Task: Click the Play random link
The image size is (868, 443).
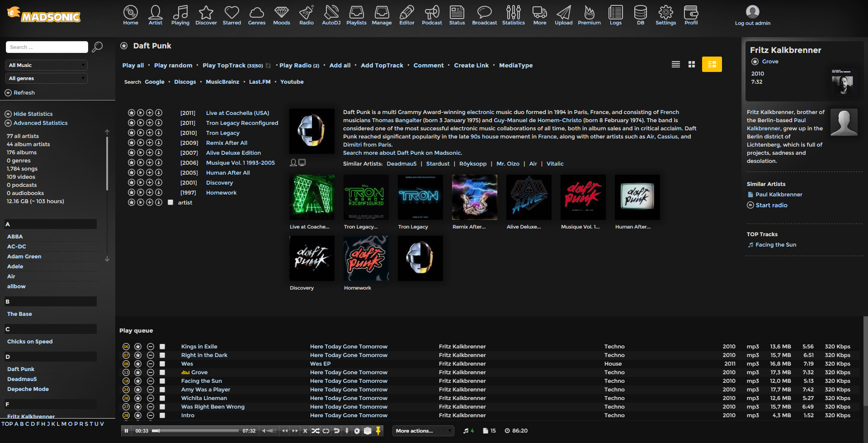Action: coord(173,66)
